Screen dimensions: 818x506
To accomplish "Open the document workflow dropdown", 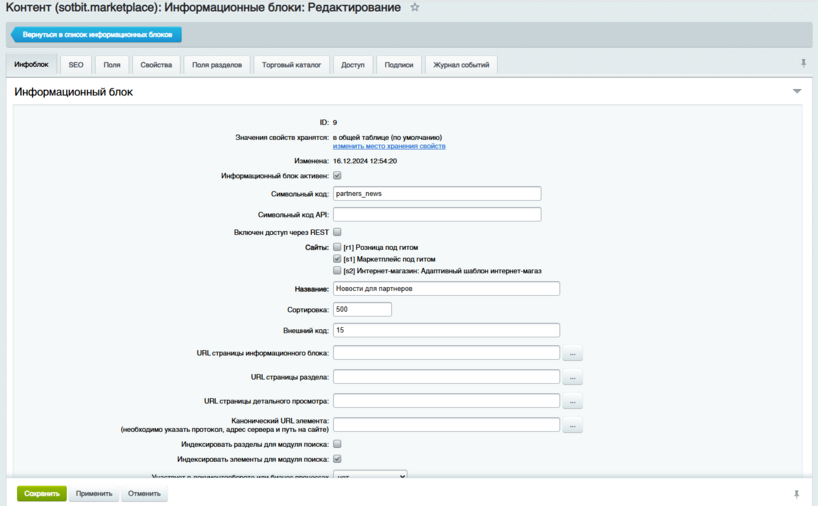I will point(370,476).
